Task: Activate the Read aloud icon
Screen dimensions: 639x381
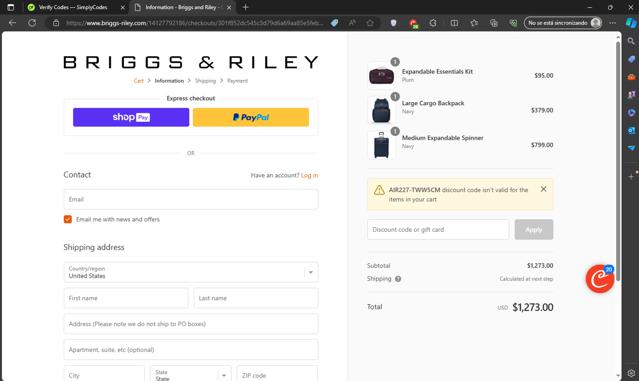Action: 352,23
